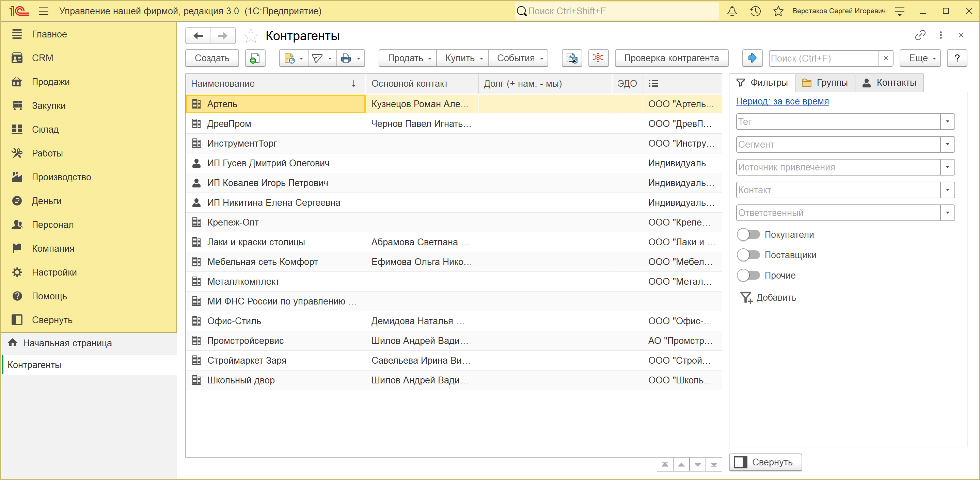Open the print dropdown in toolbar
The height and width of the screenshot is (480, 980).
click(350, 58)
